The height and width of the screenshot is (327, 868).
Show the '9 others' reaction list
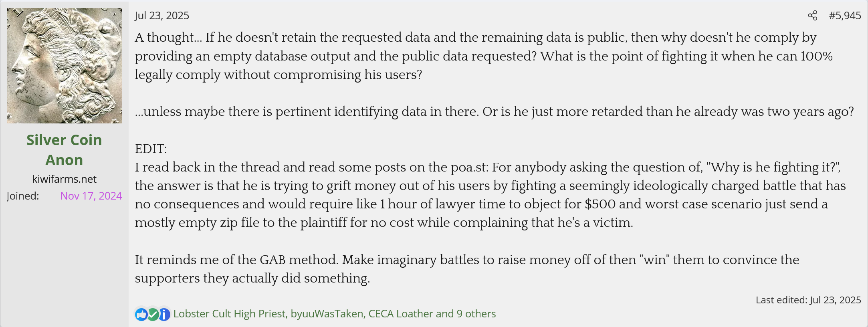coord(476,314)
